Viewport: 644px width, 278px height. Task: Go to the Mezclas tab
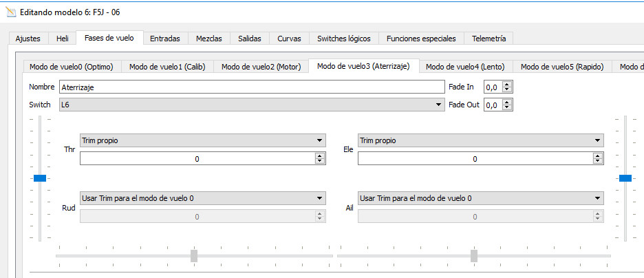(208, 39)
